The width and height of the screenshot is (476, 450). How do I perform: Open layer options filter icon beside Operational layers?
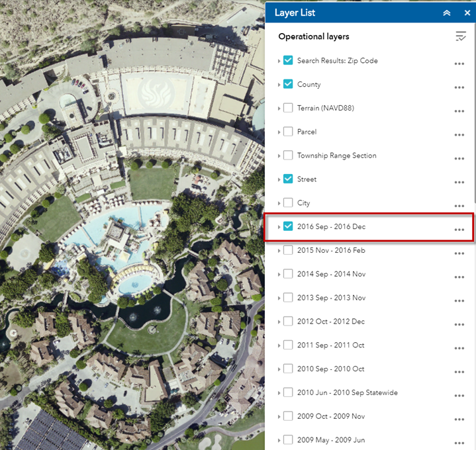click(x=461, y=36)
